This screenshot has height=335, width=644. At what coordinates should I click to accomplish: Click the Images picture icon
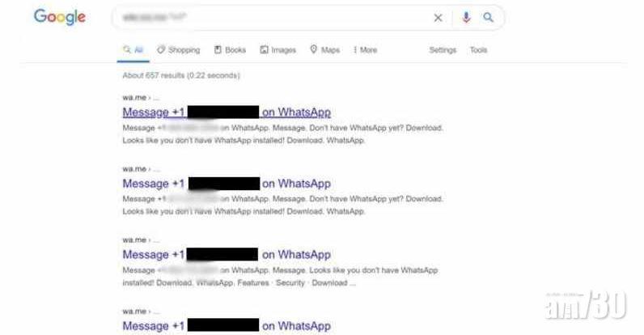[x=264, y=49]
